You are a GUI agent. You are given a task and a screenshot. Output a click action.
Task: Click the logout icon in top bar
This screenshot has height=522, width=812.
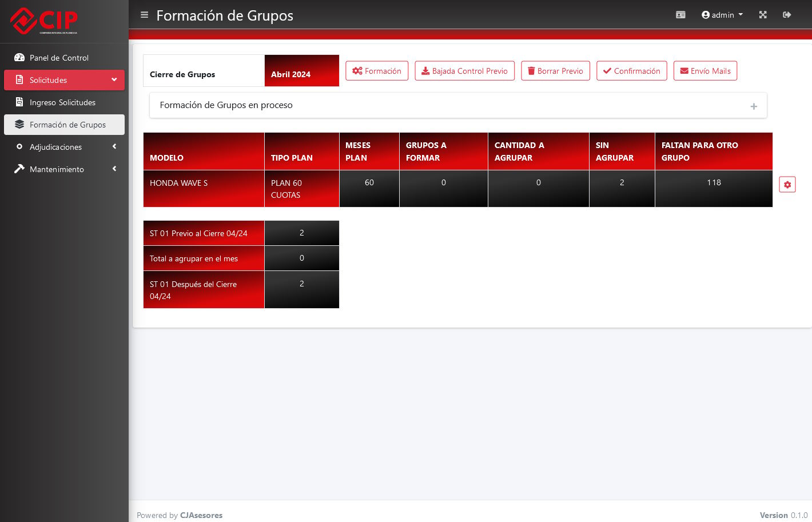pyautogui.click(x=787, y=15)
